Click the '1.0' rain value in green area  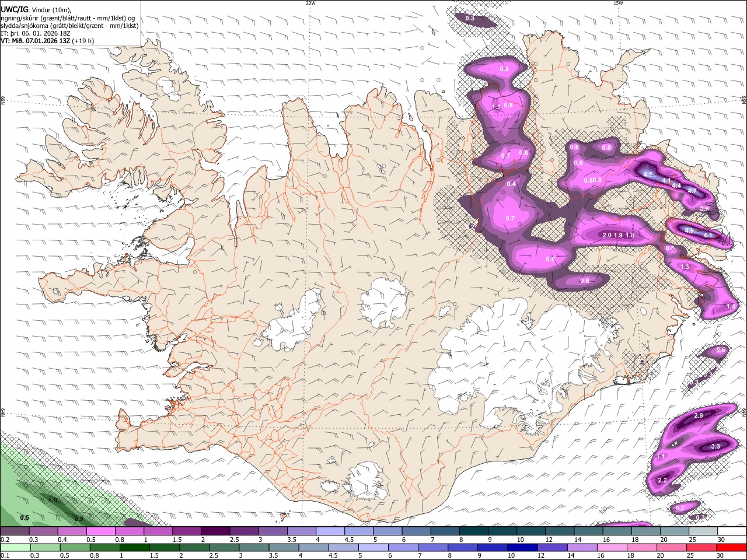pos(53,500)
